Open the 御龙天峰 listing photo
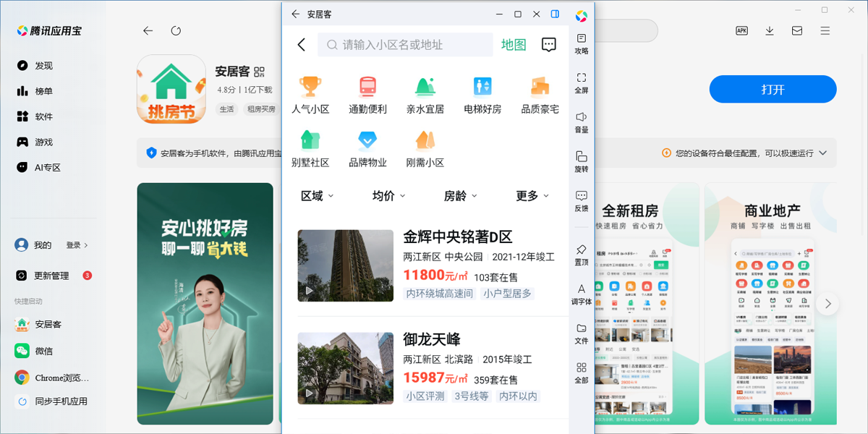This screenshot has height=434, width=868. 345,368
